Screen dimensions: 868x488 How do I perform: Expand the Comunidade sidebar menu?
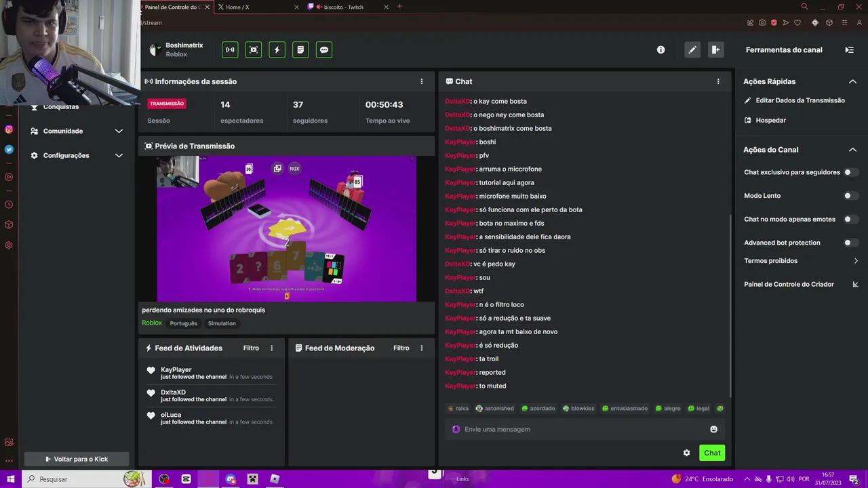119,131
